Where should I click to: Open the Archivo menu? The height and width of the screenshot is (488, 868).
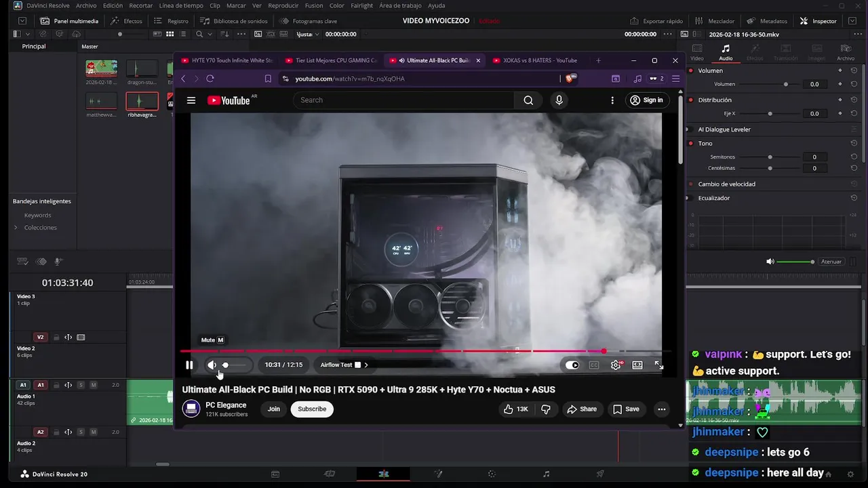click(86, 5)
